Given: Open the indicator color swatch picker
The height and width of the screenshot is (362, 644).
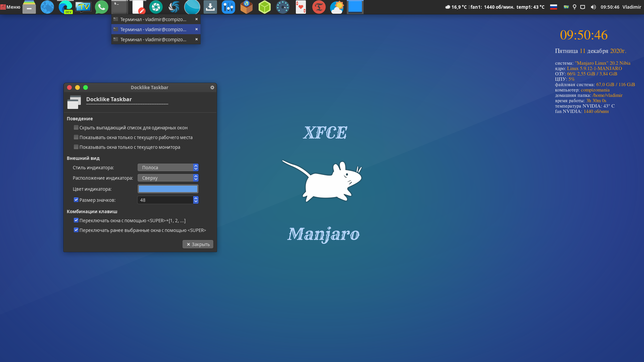Looking at the screenshot, I should click(x=168, y=189).
